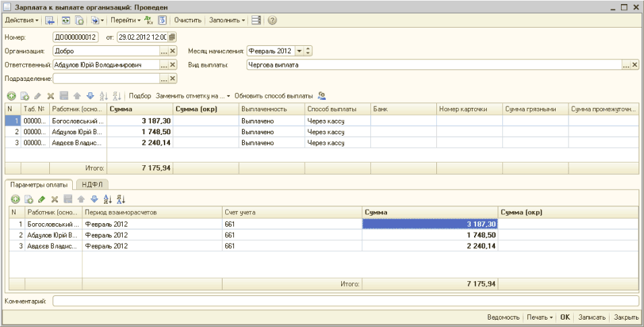Image resolution: width=644 pixels, height=327 pixels.
Task: Click the list settings icon next to Заполнить
Action: (x=256, y=20)
